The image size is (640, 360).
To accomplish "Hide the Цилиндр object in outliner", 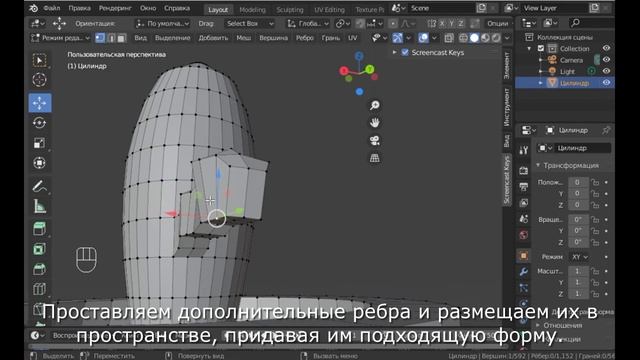I will [607, 82].
